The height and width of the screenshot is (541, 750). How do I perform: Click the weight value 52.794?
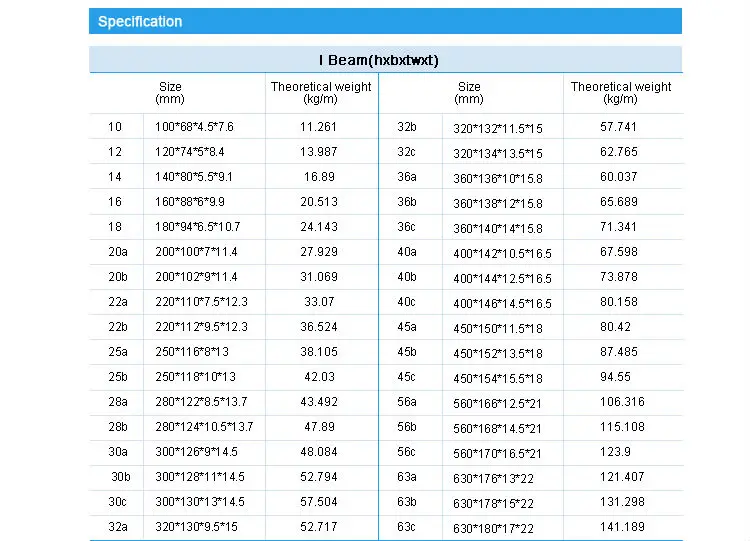[x=319, y=477]
